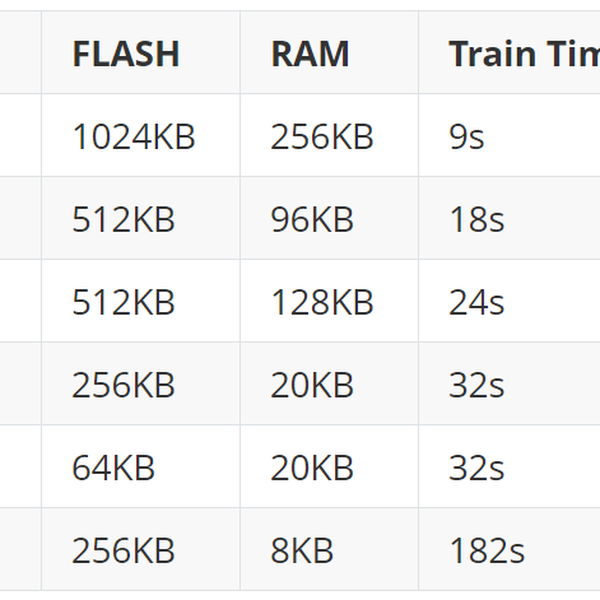600x600 pixels.
Task: Click 20KB RAM in 64KB flash row
Action: click(312, 468)
